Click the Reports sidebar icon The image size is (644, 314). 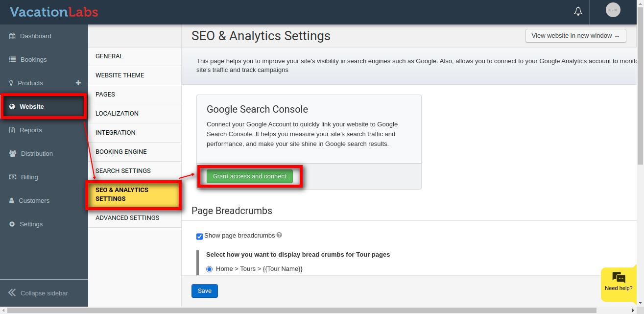tap(12, 130)
